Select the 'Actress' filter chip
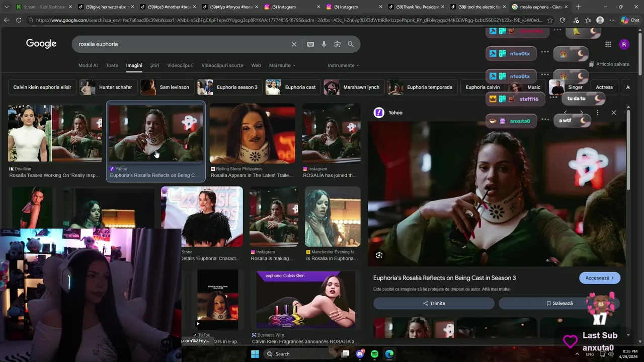Viewport: 644px width, 362px height. 604,87
